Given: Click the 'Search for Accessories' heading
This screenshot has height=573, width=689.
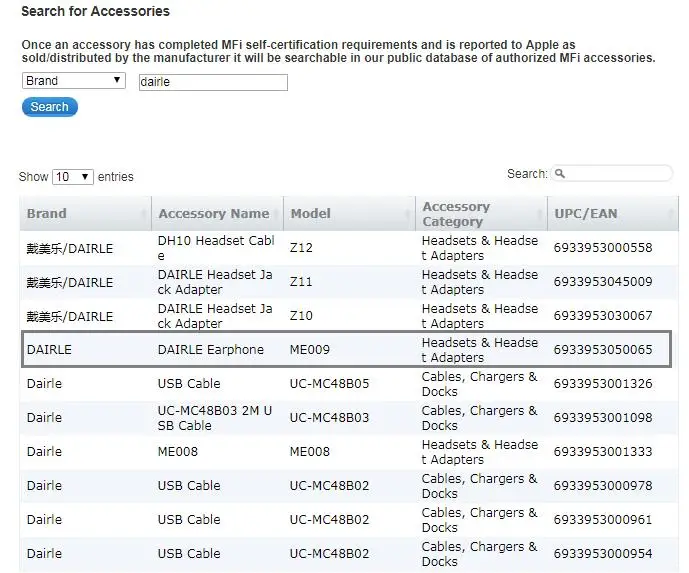Looking at the screenshot, I should [x=95, y=11].
